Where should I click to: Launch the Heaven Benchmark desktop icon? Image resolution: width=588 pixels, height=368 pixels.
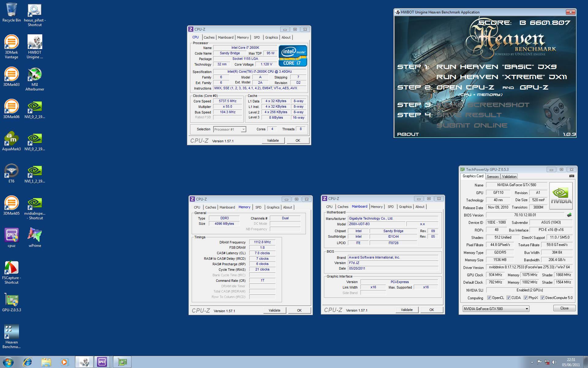coord(11,336)
